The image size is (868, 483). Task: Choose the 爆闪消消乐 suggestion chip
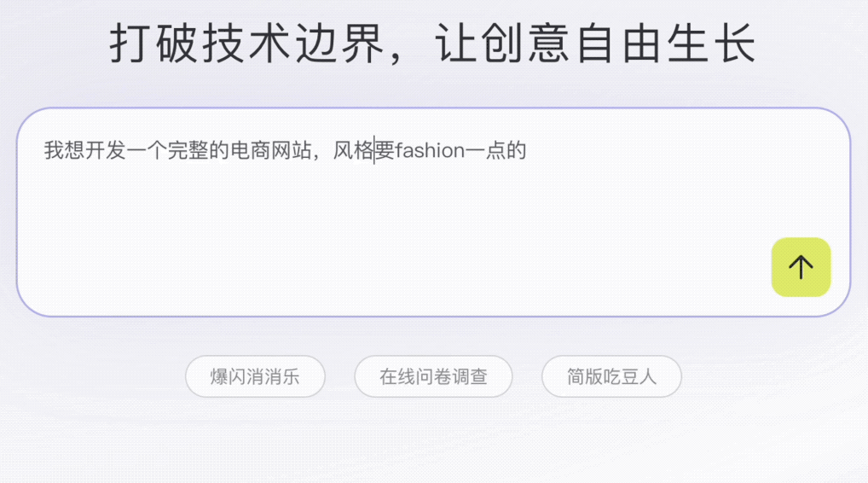[255, 376]
